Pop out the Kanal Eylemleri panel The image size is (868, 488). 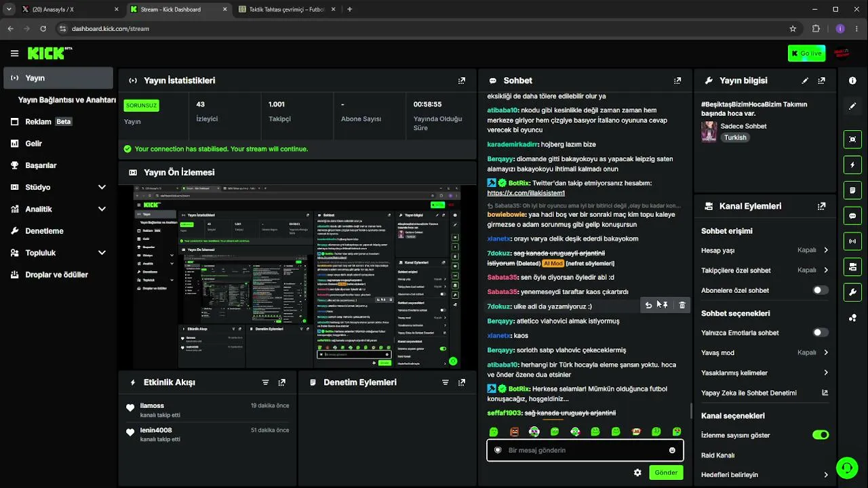click(x=822, y=206)
